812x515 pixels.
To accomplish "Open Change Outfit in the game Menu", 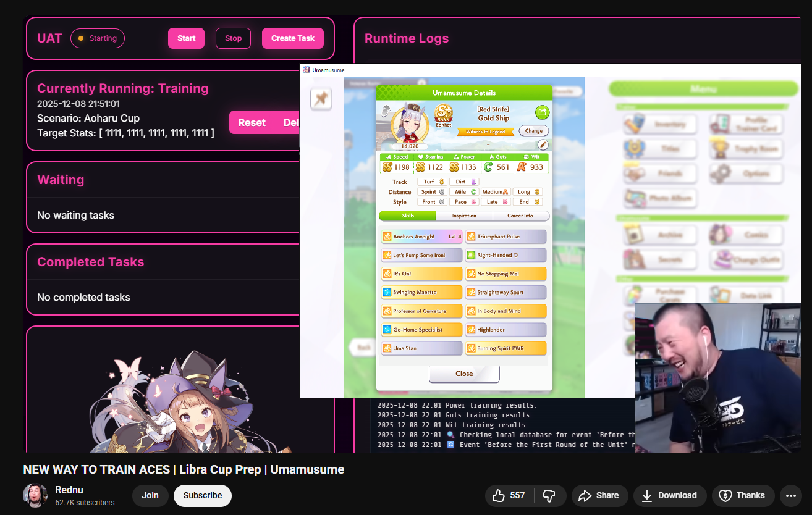I will tap(746, 259).
